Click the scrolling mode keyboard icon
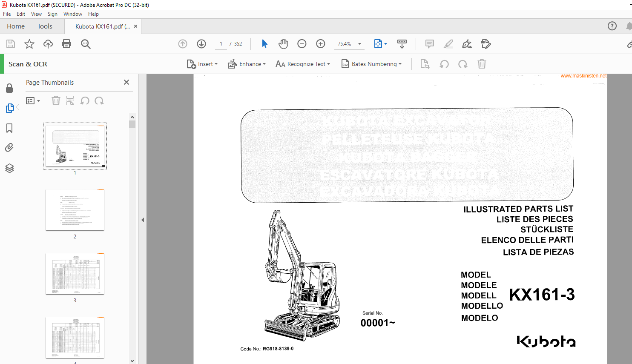The image size is (632, 364). [402, 44]
